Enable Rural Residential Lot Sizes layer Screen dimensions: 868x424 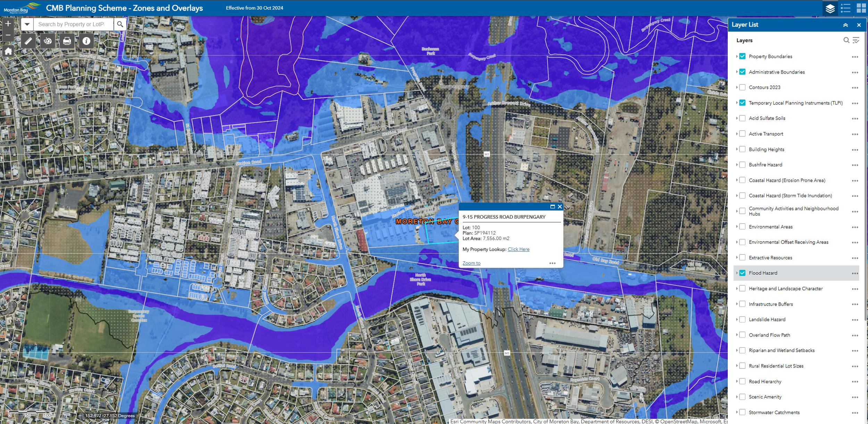coord(742,366)
